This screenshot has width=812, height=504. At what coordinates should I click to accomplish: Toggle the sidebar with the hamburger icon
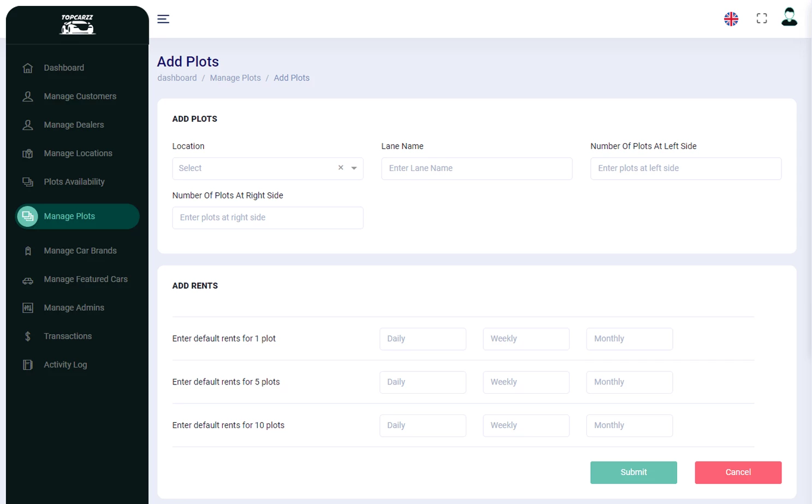[x=163, y=19]
